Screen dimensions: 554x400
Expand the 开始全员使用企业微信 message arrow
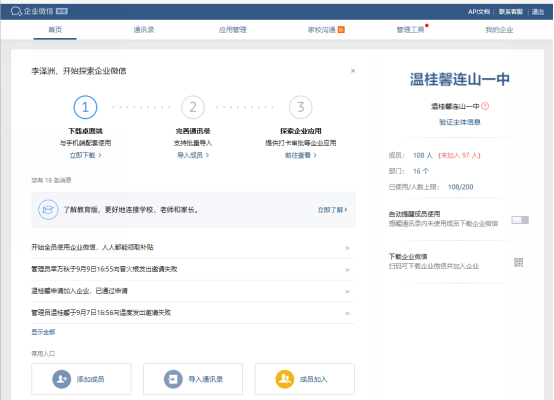[347, 248]
